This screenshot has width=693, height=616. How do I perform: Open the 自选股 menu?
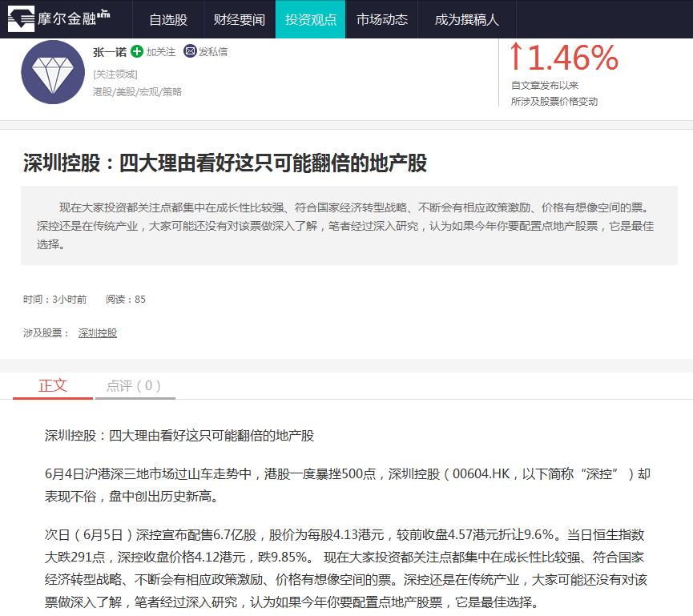pyautogui.click(x=168, y=19)
